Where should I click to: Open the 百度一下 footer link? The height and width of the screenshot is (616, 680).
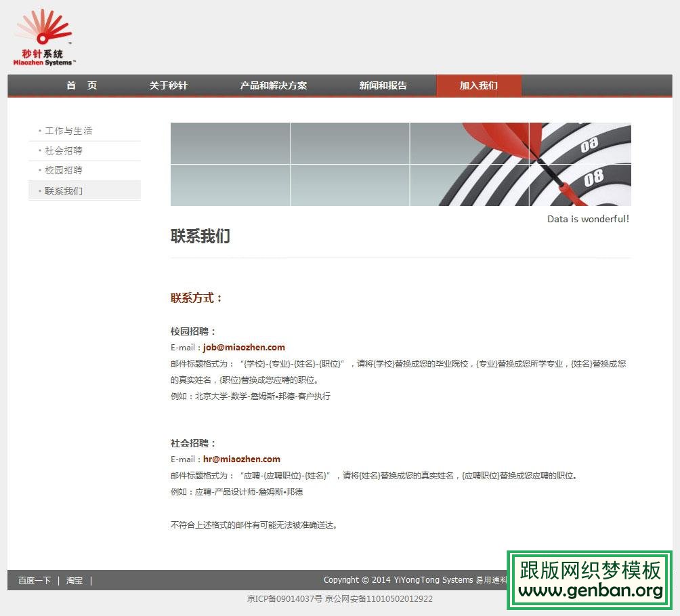pyautogui.click(x=34, y=580)
